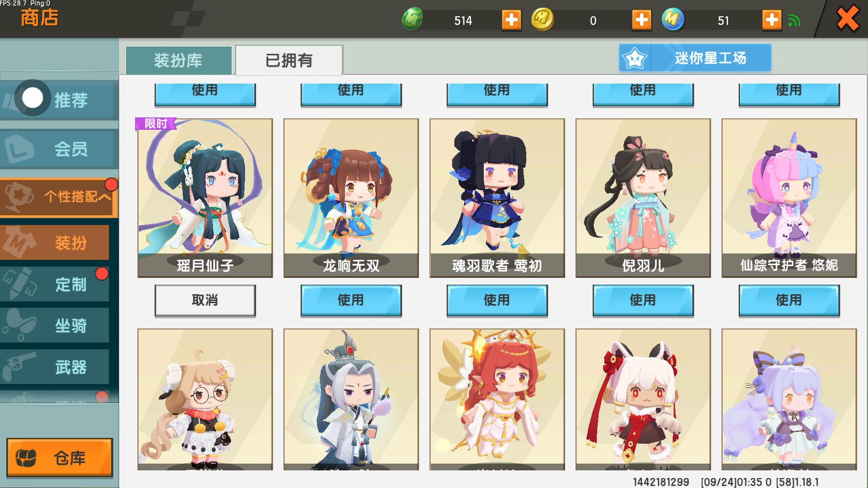Switch to the 装扮库 tab

pyautogui.click(x=179, y=60)
